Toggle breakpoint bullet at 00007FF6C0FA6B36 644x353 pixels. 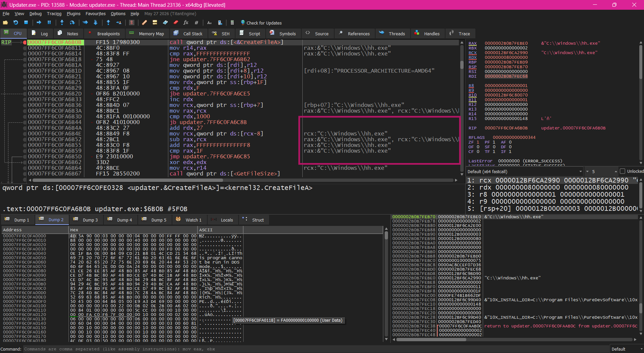[x=25, y=105]
